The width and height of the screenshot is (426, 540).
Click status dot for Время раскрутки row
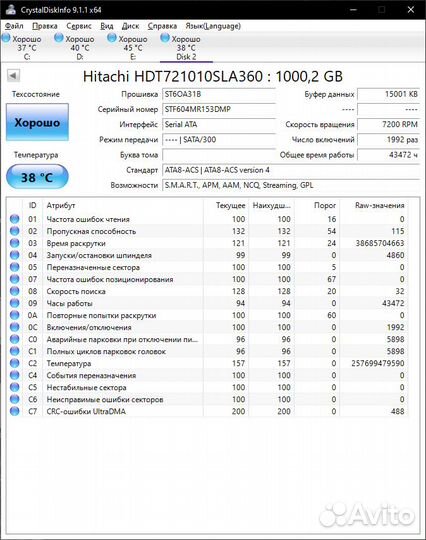click(14, 243)
